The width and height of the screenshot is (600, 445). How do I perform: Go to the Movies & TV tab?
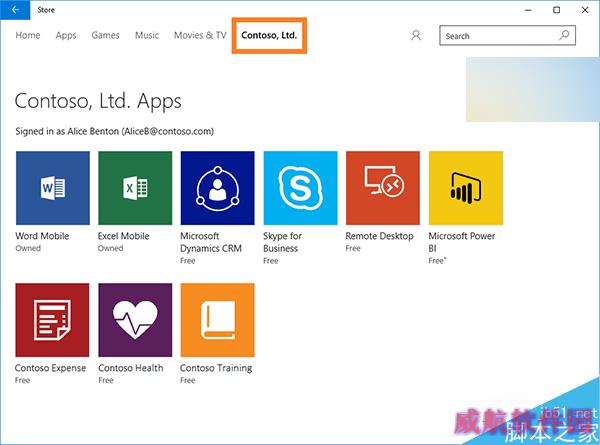[200, 35]
